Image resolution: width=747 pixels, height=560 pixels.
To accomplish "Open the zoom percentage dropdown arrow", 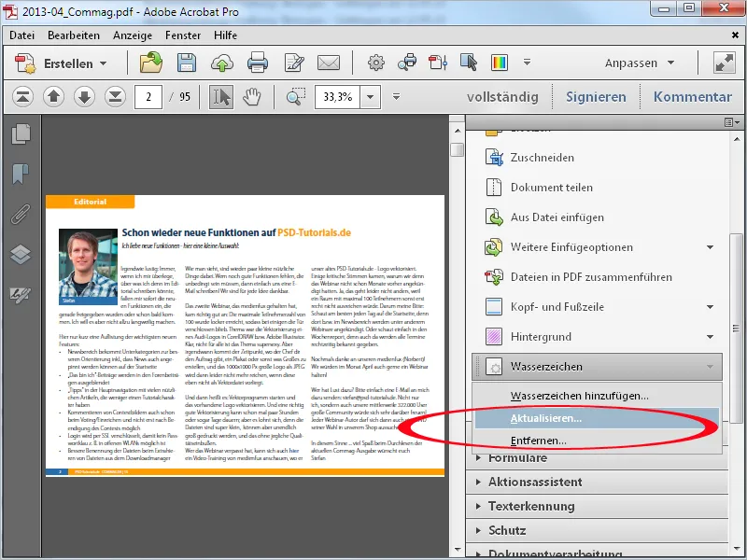I will (x=370, y=97).
